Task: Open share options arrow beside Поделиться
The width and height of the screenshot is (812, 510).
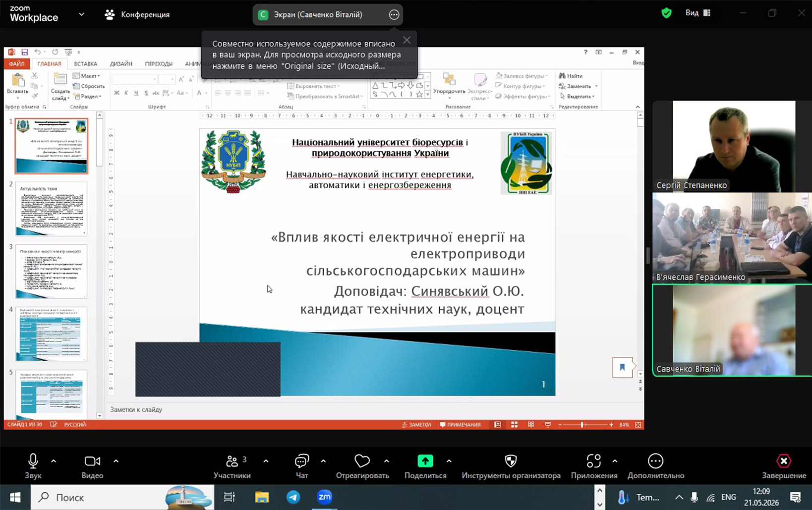Action: pos(449,461)
